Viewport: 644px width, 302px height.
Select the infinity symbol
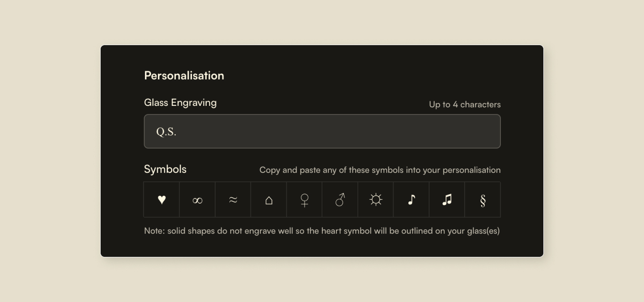(197, 199)
